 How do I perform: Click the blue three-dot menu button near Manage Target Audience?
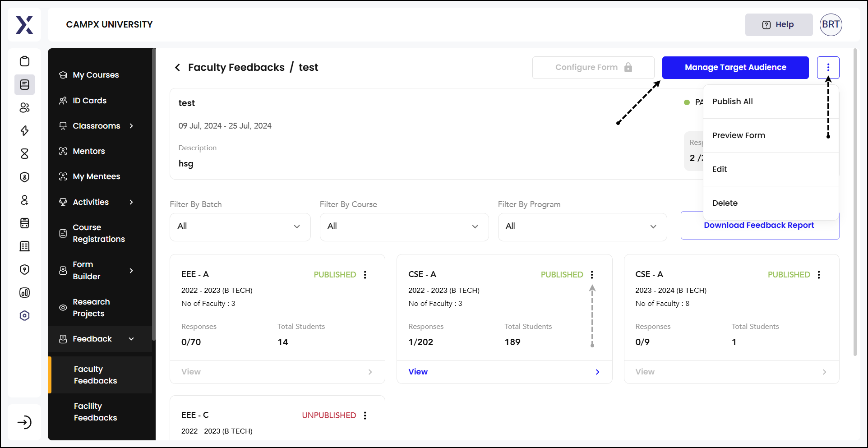coord(828,68)
